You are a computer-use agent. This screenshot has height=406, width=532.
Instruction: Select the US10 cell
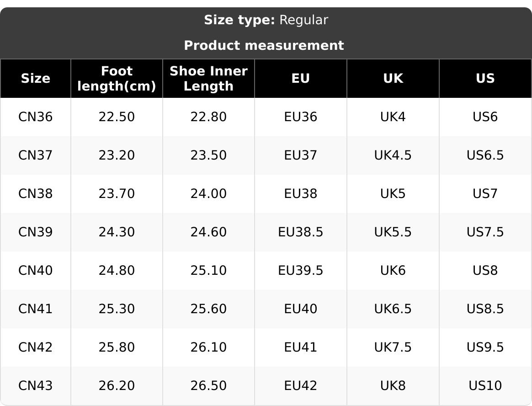(x=485, y=386)
